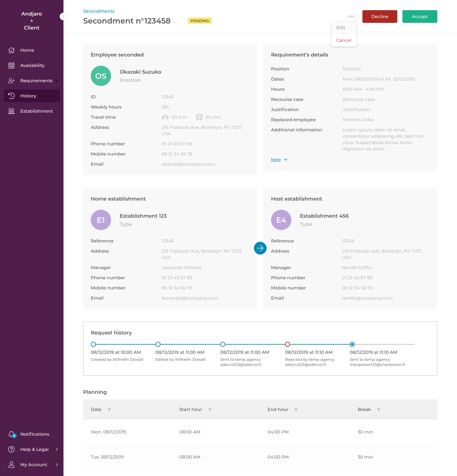Click the email neville@company.com
This screenshot has height=476, width=457.
point(367,298)
